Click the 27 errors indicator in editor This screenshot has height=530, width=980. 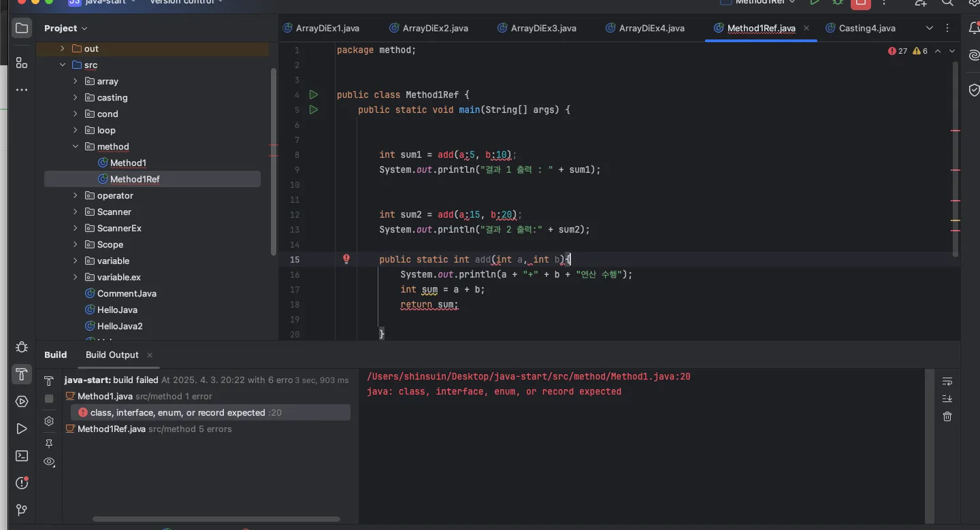coord(898,51)
